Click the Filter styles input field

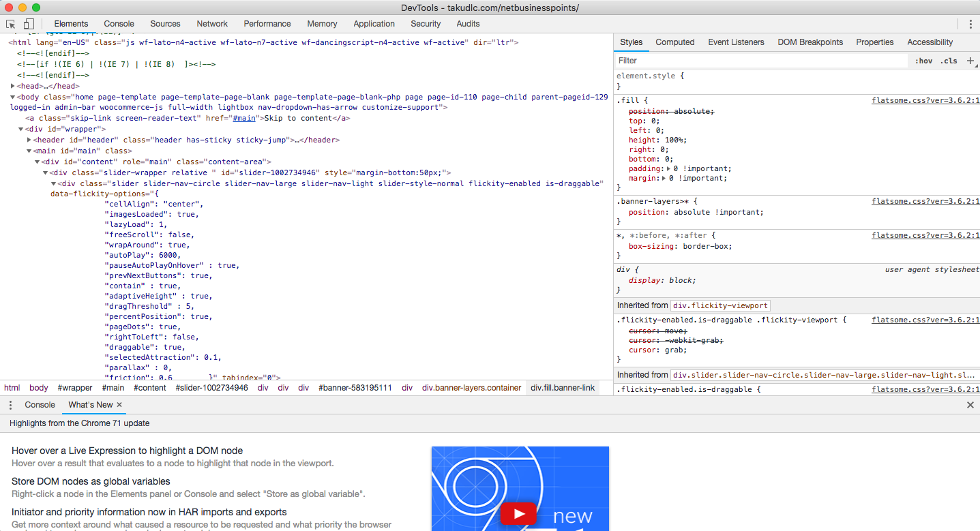click(760, 61)
